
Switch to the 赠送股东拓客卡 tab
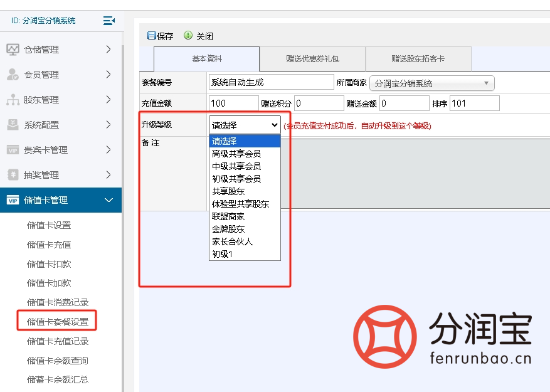(418, 58)
